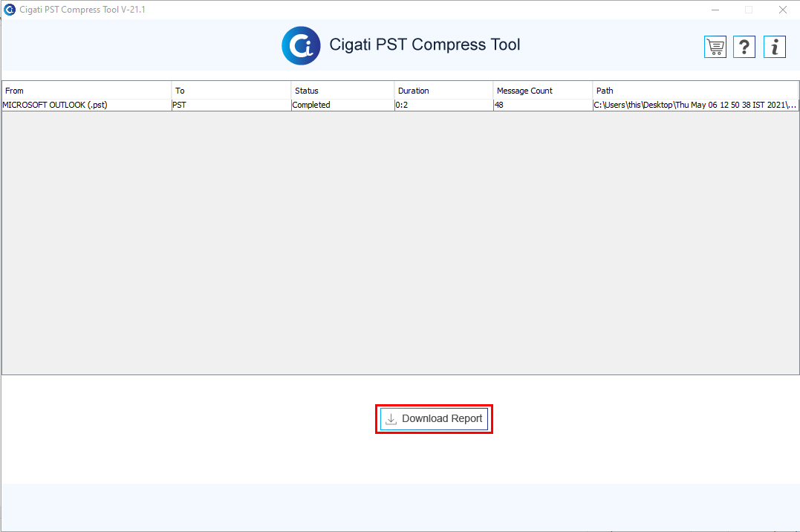
Task: Open the shopping cart purchase icon
Action: [715, 47]
